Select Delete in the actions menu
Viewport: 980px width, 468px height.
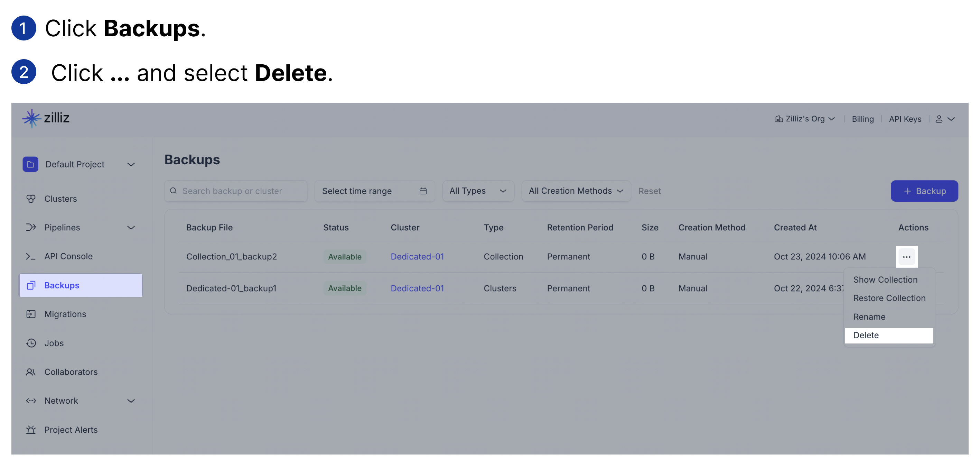[x=889, y=336]
